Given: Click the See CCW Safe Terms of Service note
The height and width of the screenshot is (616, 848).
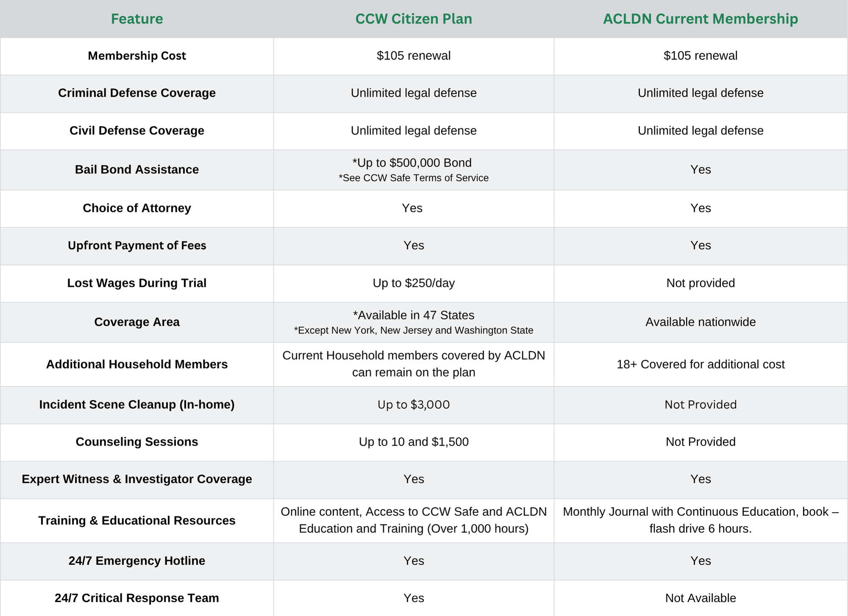Looking at the screenshot, I should (413, 178).
